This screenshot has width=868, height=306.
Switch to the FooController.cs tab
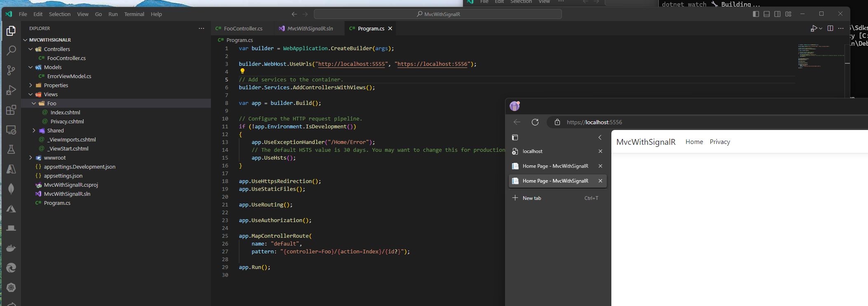click(x=243, y=28)
